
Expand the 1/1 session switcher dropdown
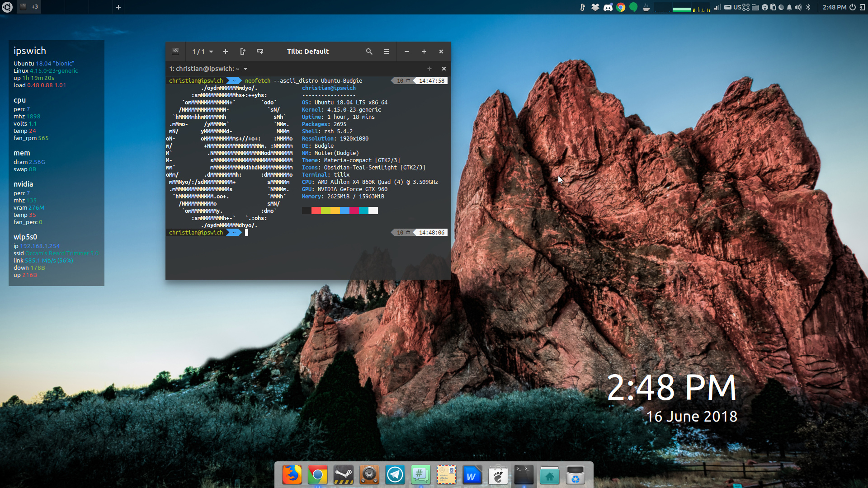[x=203, y=52]
